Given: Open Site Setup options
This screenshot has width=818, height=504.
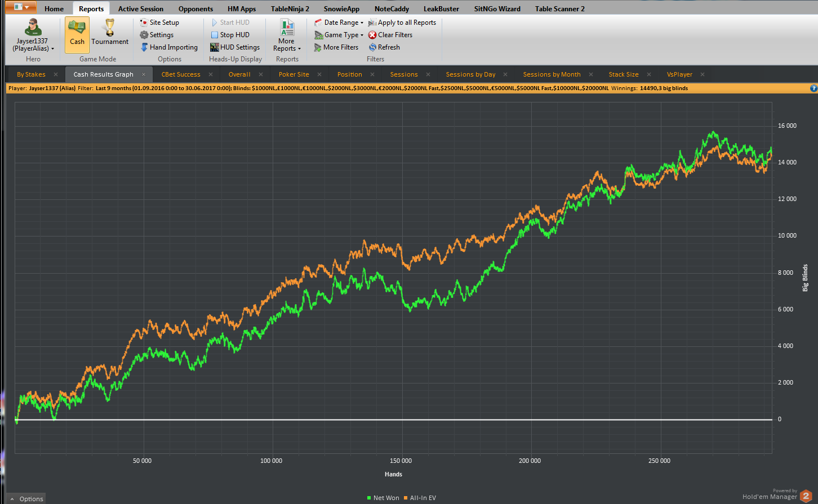Looking at the screenshot, I should pos(159,23).
